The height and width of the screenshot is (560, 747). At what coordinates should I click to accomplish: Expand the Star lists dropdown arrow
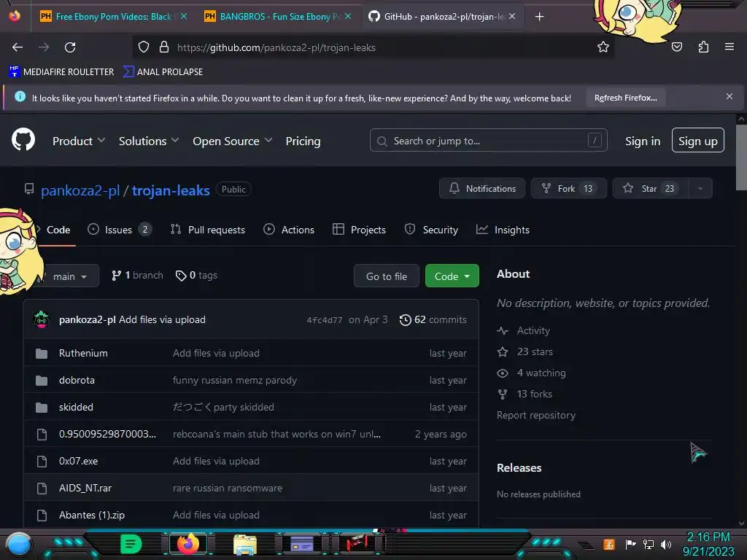coord(700,189)
